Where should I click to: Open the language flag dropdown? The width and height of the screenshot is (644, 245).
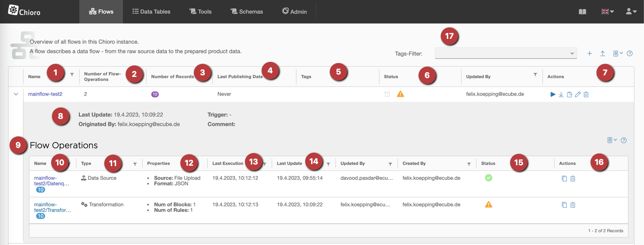click(607, 12)
